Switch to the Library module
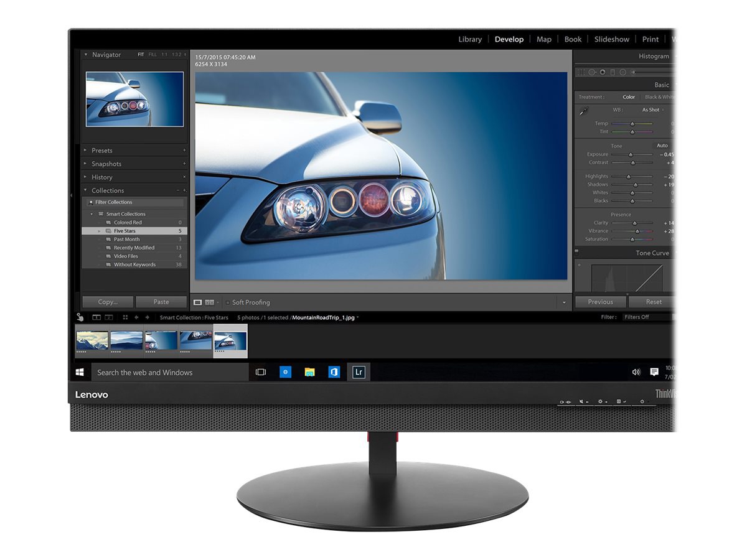 470,39
